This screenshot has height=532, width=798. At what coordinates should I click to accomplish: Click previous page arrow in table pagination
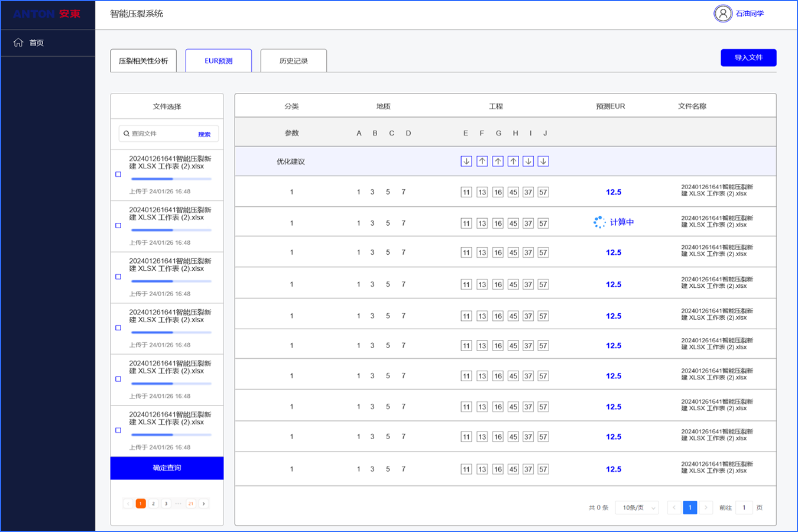point(674,507)
